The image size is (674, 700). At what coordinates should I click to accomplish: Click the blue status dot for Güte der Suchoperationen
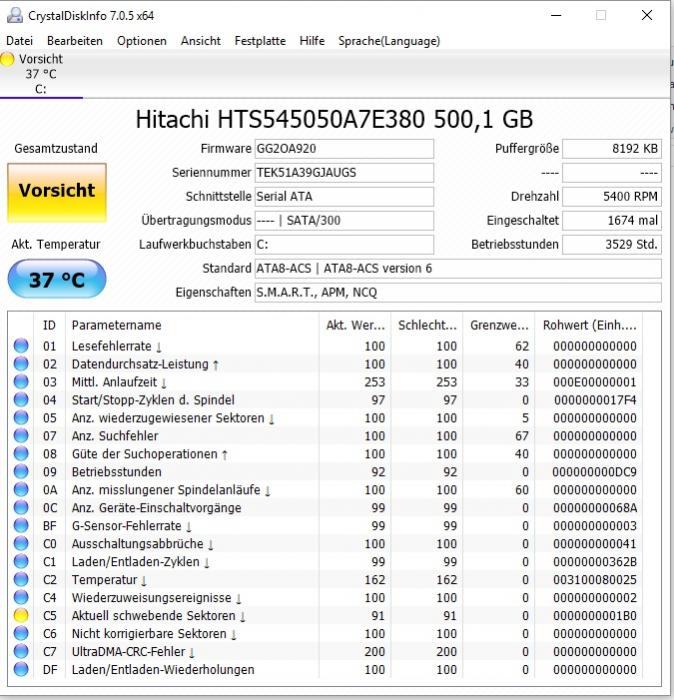pos(21,454)
